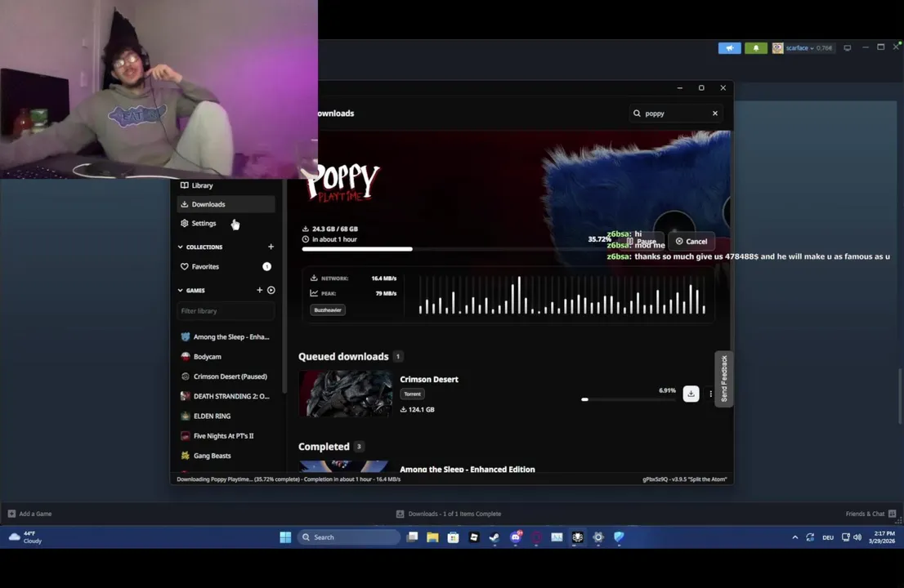The height and width of the screenshot is (588, 904).
Task: Open Opera GX from the taskbar
Action: tap(536, 537)
